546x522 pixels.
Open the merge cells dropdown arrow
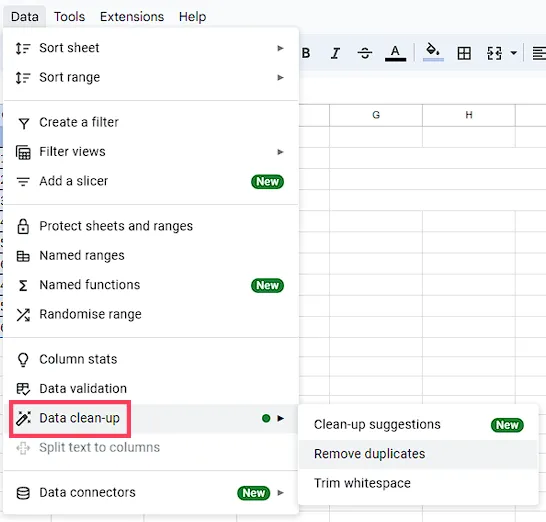tap(514, 53)
